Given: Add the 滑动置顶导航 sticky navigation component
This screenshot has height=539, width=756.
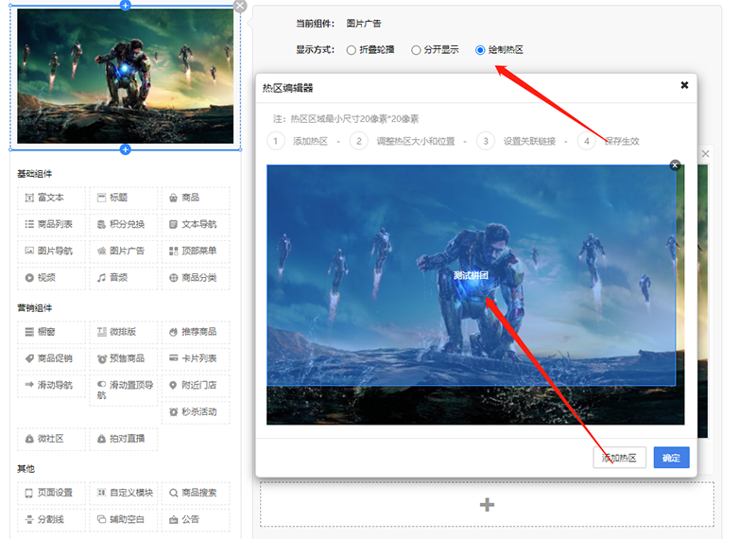Looking at the screenshot, I should 124,390.
